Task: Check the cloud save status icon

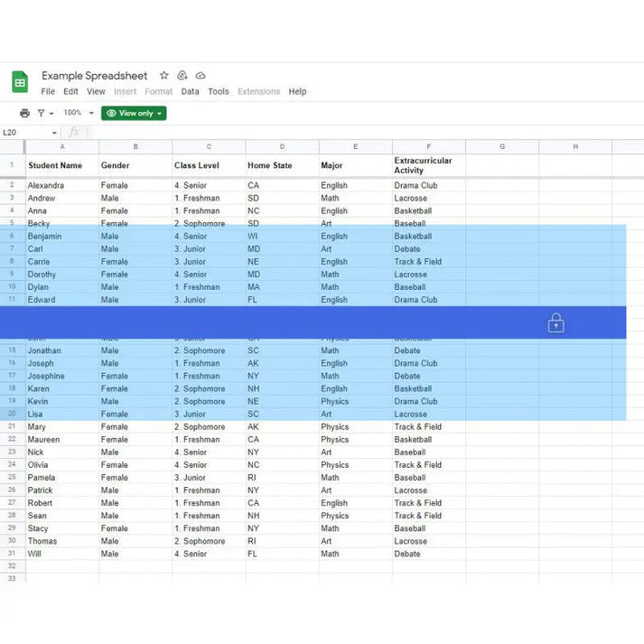Action: click(x=201, y=76)
